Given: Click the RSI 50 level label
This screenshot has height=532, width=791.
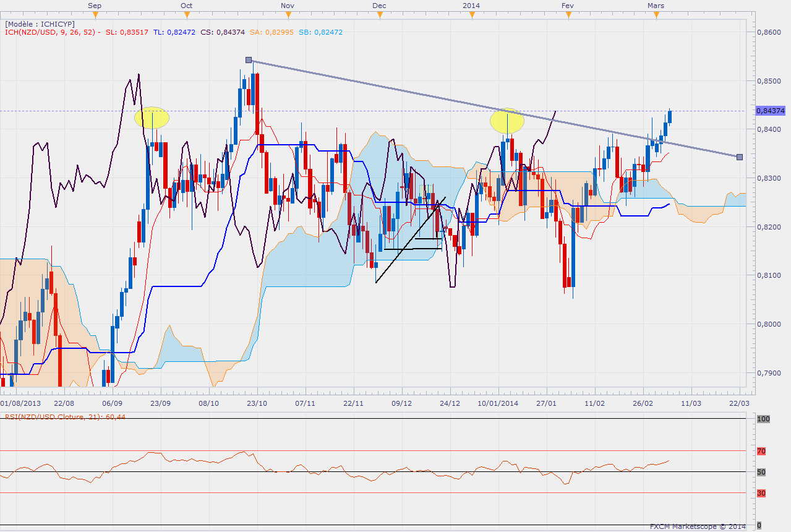Looking at the screenshot, I should 761,472.
